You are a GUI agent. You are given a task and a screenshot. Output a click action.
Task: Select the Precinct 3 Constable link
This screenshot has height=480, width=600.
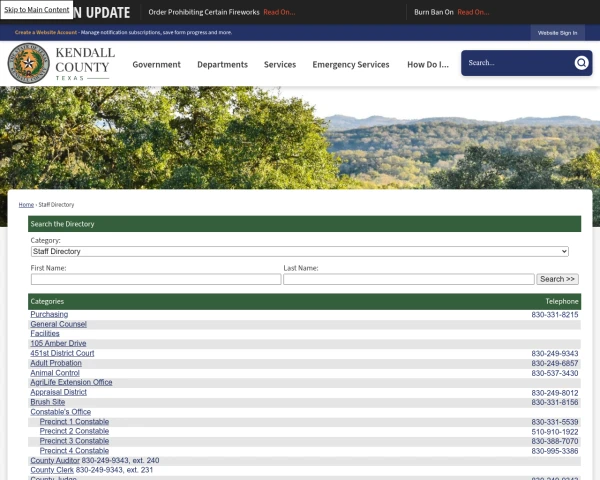click(74, 441)
